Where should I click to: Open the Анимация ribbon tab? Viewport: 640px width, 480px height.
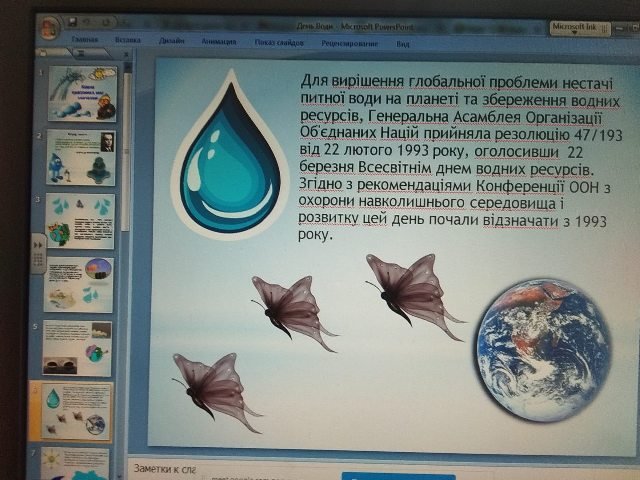(219, 41)
